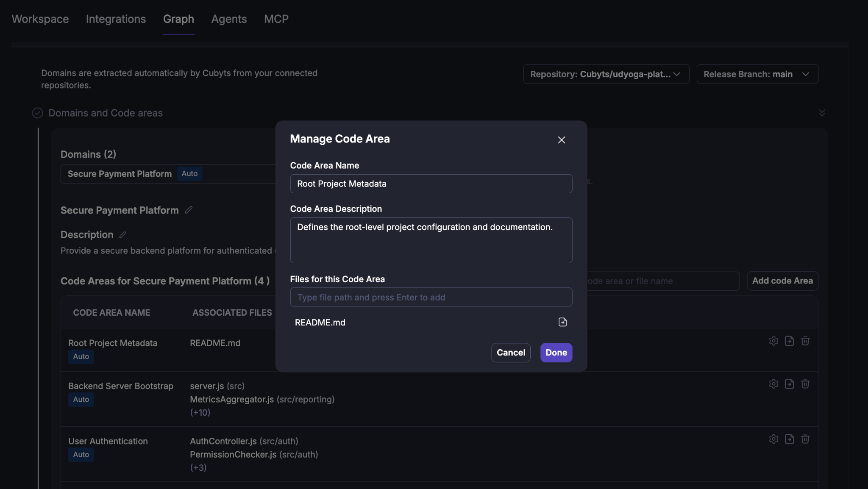Click MetricsAggregator.js file entry
The height and width of the screenshot is (489, 868).
point(262,399)
